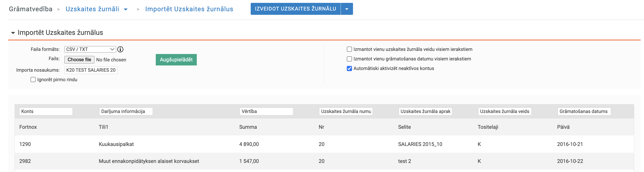Viewport: 644px width, 172px height.
Task: Open the Konts column mapping dropdown
Action: [x=46, y=111]
